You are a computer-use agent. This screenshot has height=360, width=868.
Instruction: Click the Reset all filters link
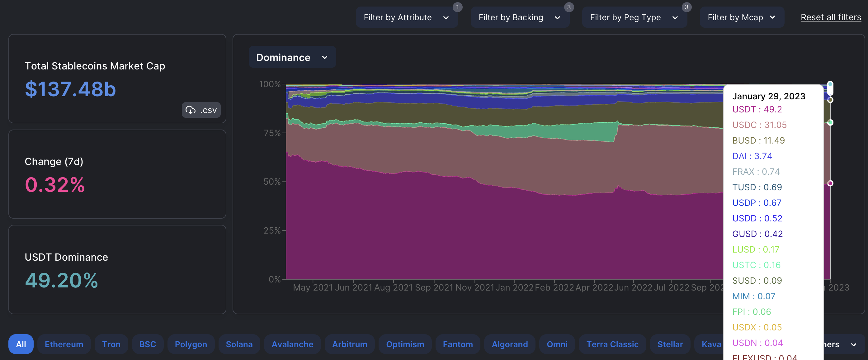point(831,17)
